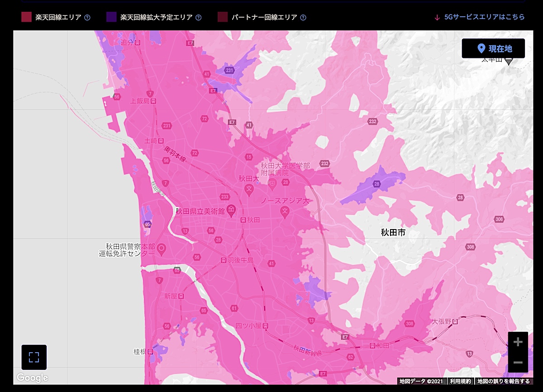The image size is (543, 392).
Task: Click the 太平山 mountain peak marker
Action: [x=509, y=61]
